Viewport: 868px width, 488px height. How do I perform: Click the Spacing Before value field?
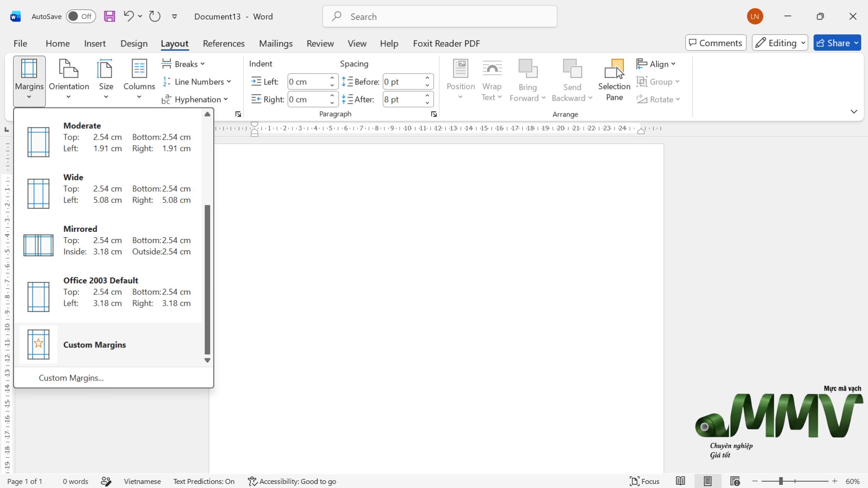point(403,82)
